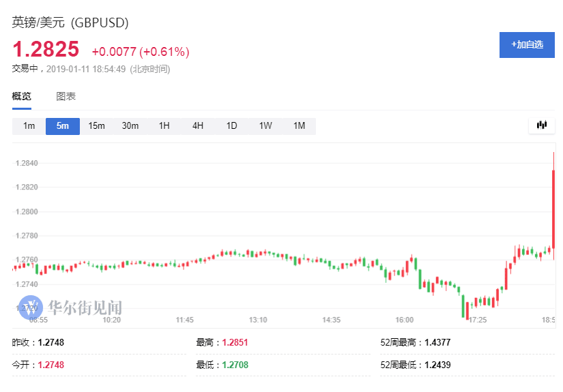563x392 pixels.
Task: Pick the 4H timeframe
Action: coord(198,126)
